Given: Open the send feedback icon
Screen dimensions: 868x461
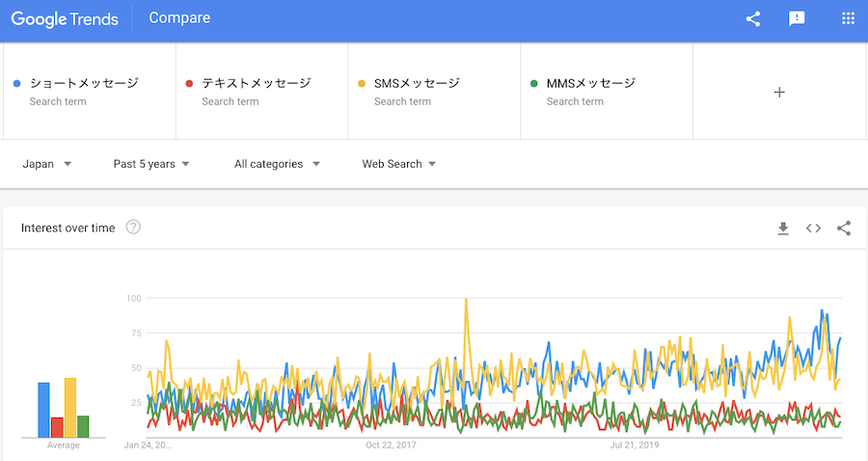Looking at the screenshot, I should click(797, 18).
